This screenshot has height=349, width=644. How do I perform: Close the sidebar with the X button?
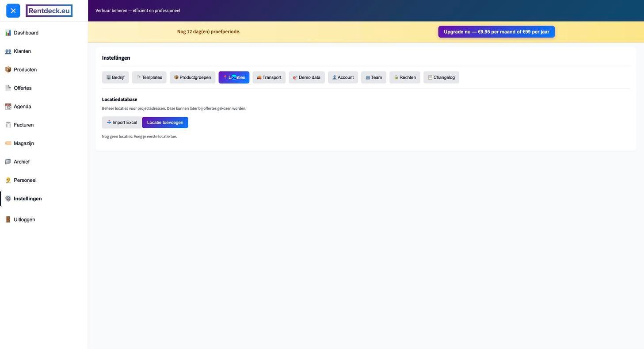point(13,11)
